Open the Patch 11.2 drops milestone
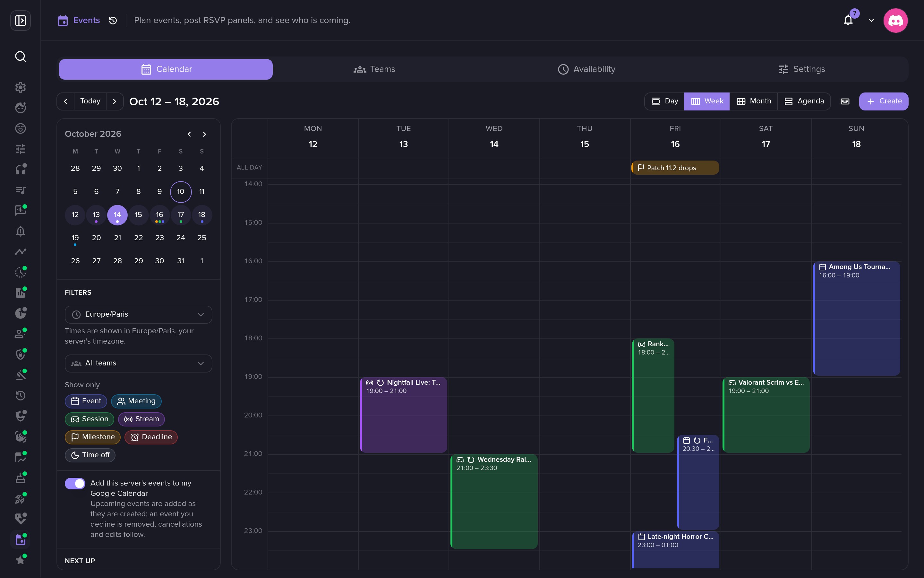Image resolution: width=924 pixels, height=578 pixels. coord(675,168)
